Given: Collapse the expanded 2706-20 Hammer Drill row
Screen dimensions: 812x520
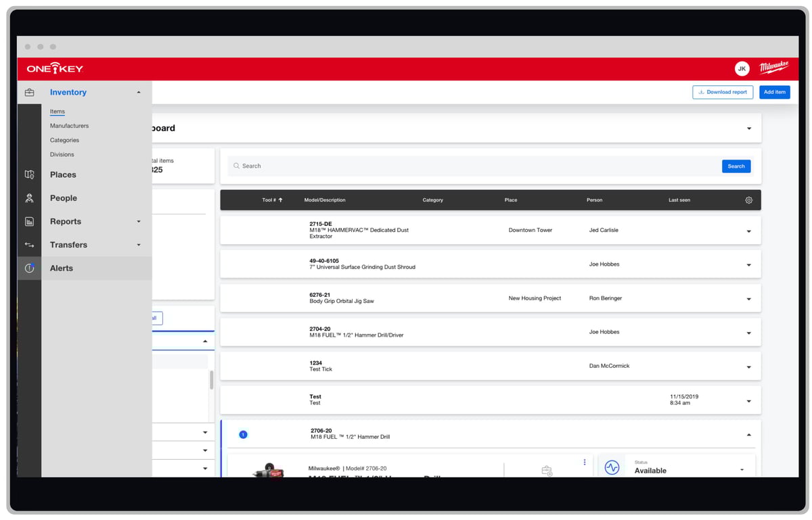Looking at the screenshot, I should pyautogui.click(x=748, y=434).
